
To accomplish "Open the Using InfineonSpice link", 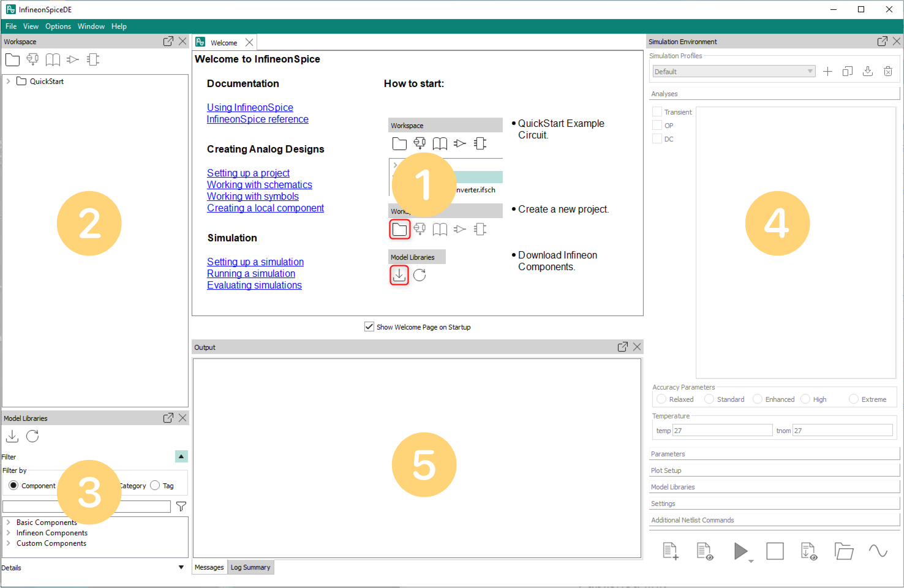I will coord(250,108).
